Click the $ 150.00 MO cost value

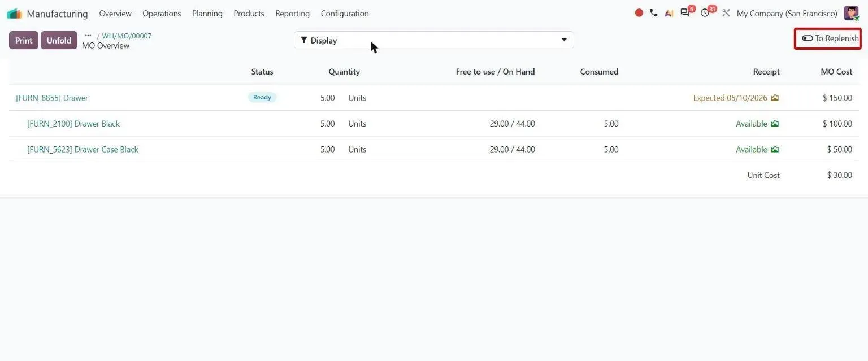pos(837,98)
